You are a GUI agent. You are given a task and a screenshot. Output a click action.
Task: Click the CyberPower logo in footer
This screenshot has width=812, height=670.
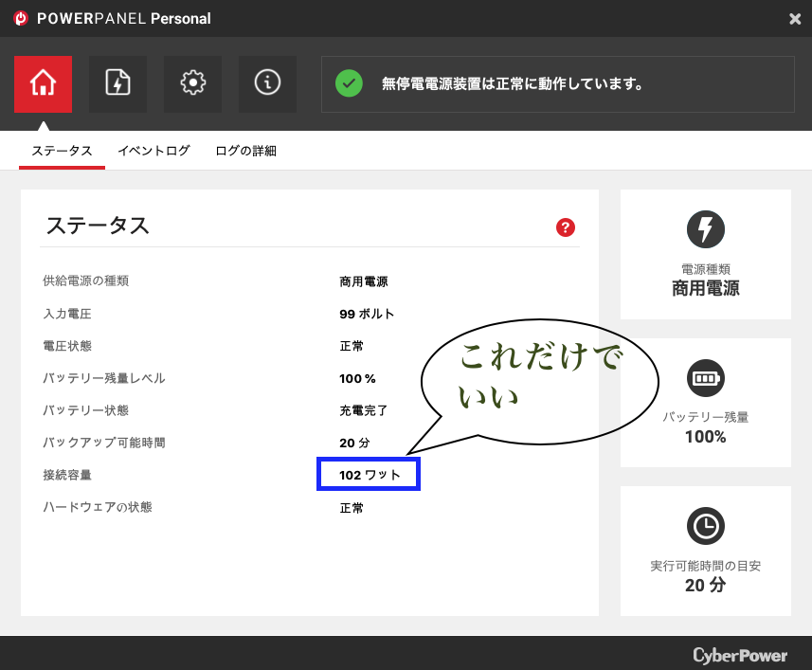pos(738,655)
